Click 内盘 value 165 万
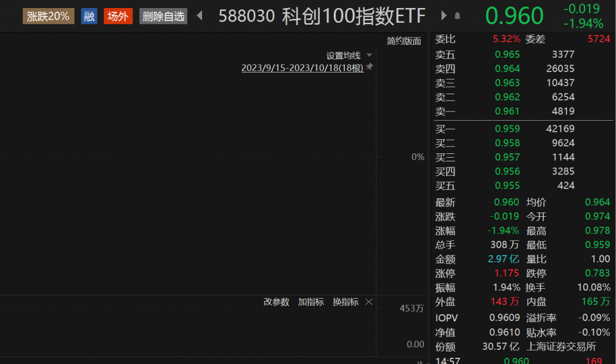This screenshot has width=616, height=364. click(x=596, y=301)
